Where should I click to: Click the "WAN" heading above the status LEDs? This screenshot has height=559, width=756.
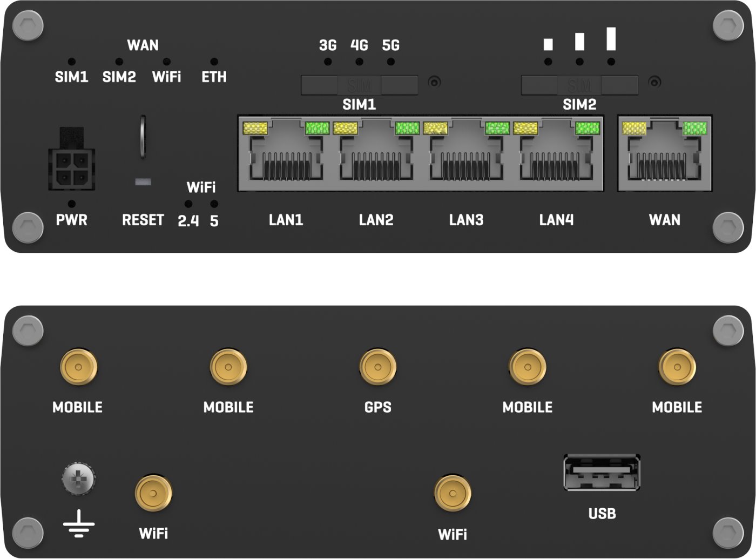[143, 45]
